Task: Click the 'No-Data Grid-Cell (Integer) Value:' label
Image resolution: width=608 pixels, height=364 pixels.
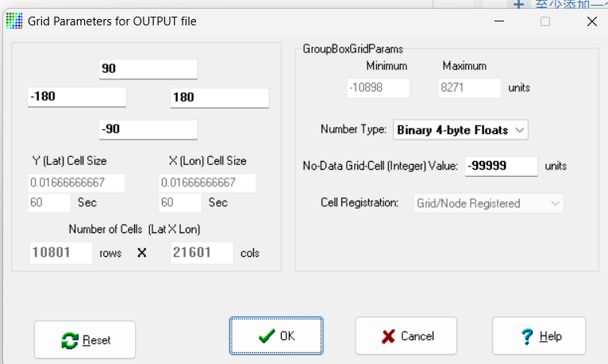Action: [x=380, y=166]
